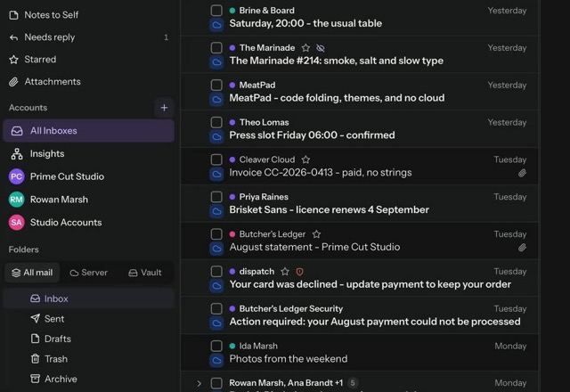Add a new account with plus button
Image resolution: width=570 pixels, height=392 pixels.
pyautogui.click(x=164, y=108)
